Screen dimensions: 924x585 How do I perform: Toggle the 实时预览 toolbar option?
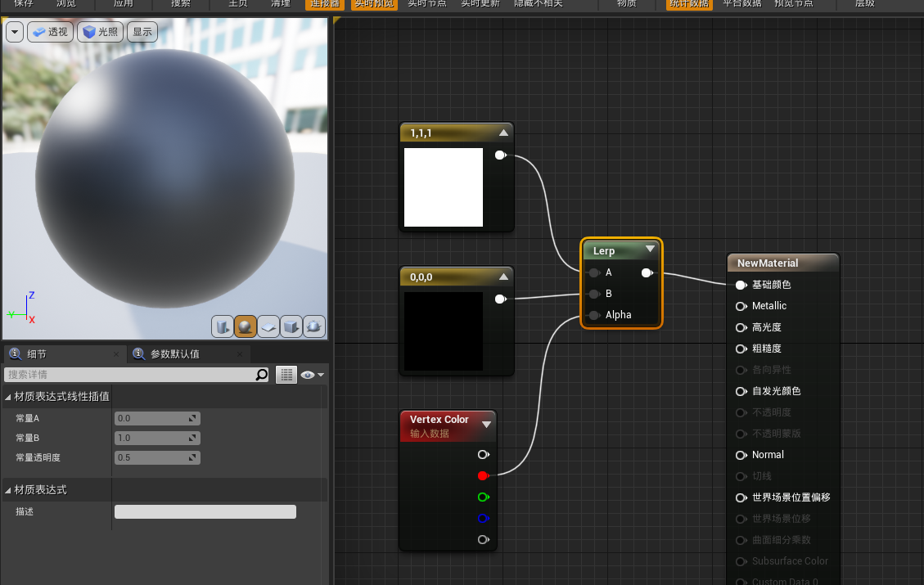pos(374,4)
